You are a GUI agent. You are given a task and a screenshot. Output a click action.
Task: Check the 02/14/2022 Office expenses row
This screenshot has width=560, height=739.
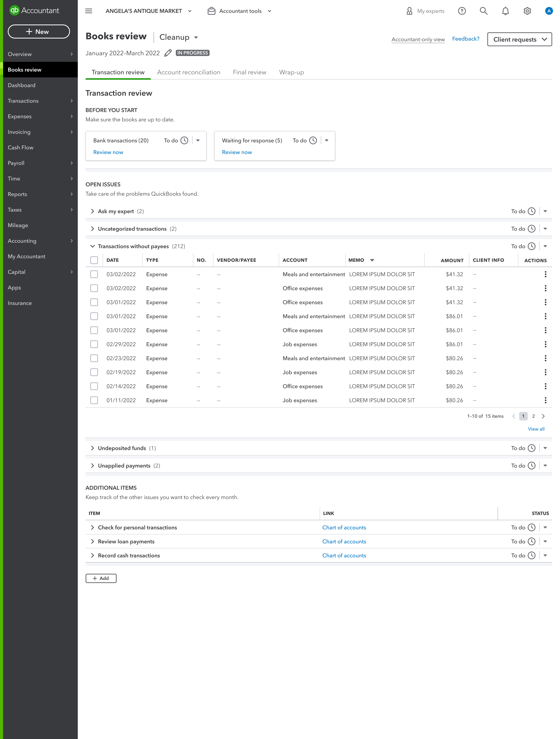[x=94, y=386]
